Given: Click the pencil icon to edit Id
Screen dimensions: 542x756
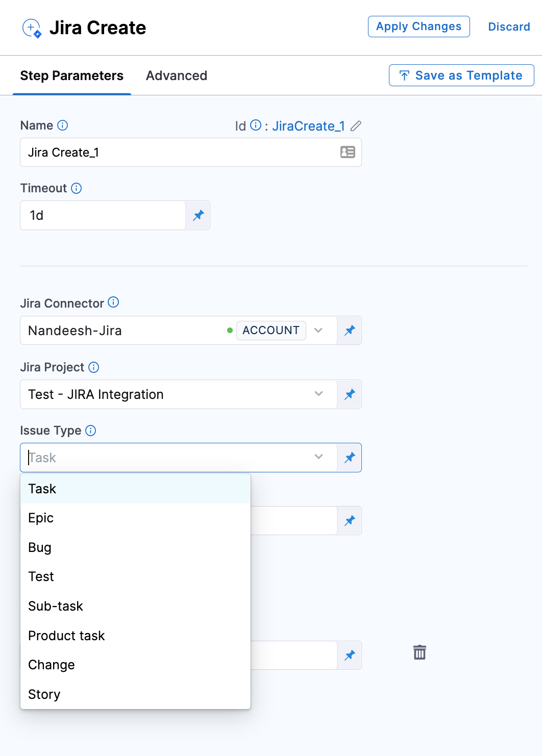Looking at the screenshot, I should tap(356, 126).
